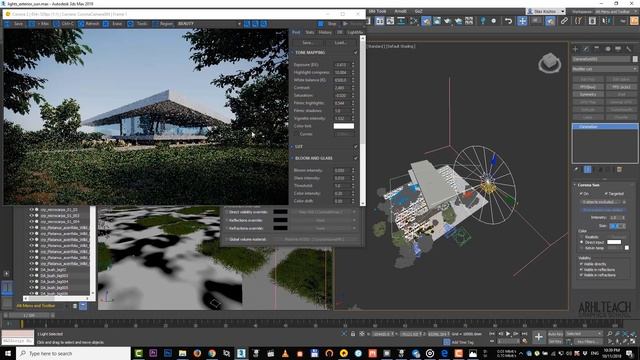Collapse the BLOOM AND GLARE rollout

tap(292, 158)
